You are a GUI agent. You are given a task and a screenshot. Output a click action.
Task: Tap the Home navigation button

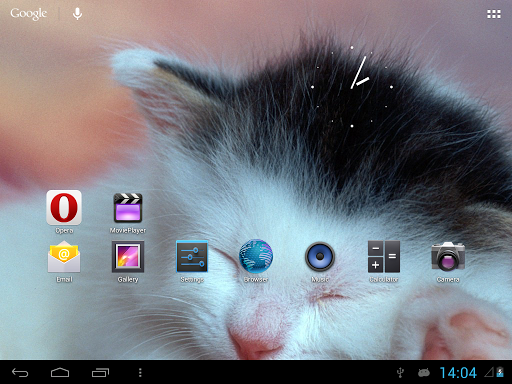60,372
